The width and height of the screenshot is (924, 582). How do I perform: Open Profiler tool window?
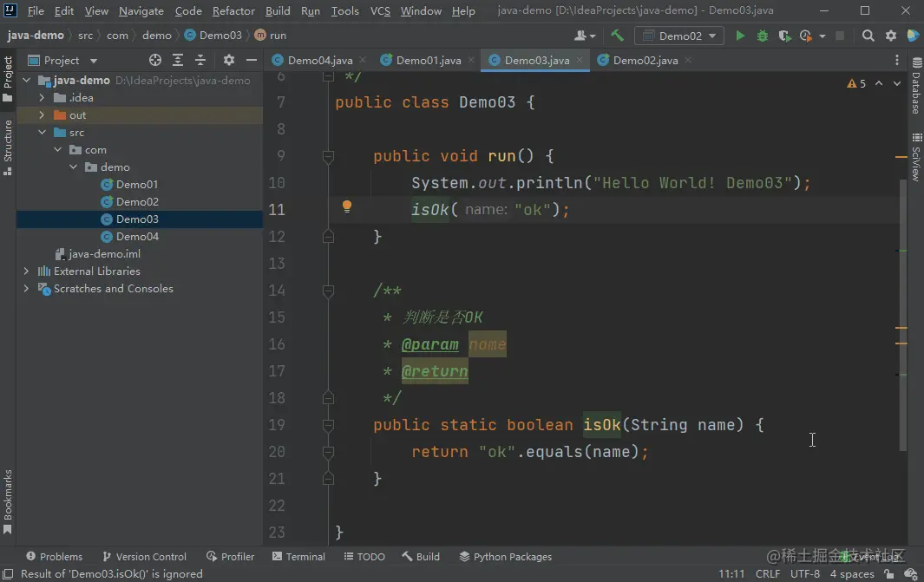tap(231, 557)
